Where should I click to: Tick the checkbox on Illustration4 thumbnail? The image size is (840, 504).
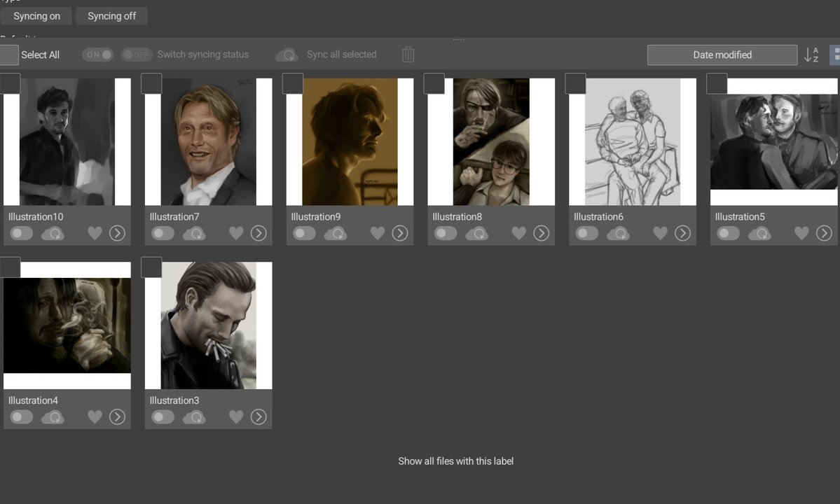tap(11, 267)
